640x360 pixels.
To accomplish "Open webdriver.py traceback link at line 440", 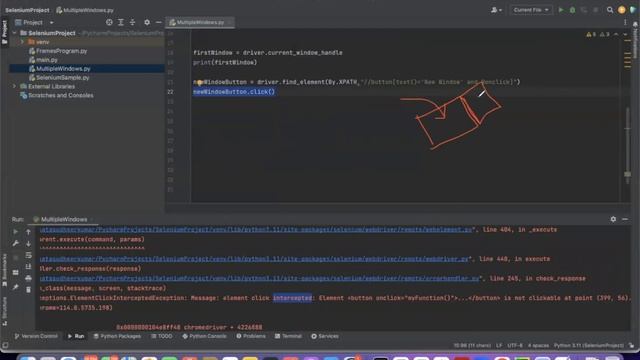I will [x=255, y=259].
